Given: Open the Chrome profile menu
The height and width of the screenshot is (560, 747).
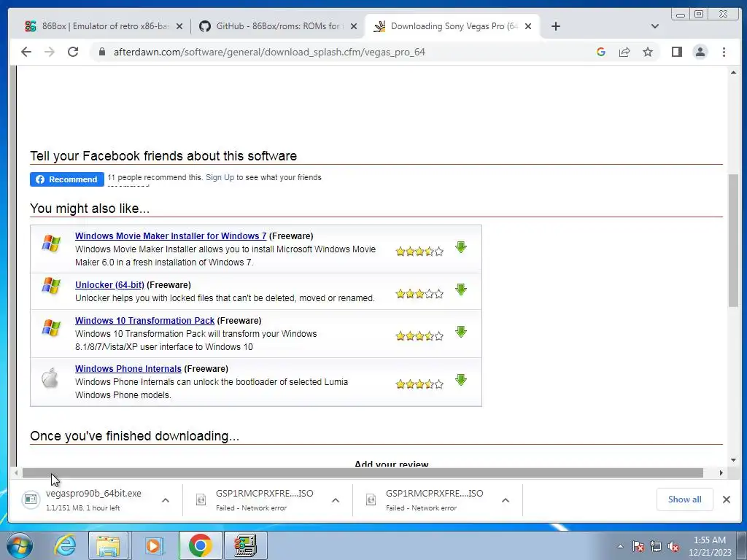Looking at the screenshot, I should [700, 52].
